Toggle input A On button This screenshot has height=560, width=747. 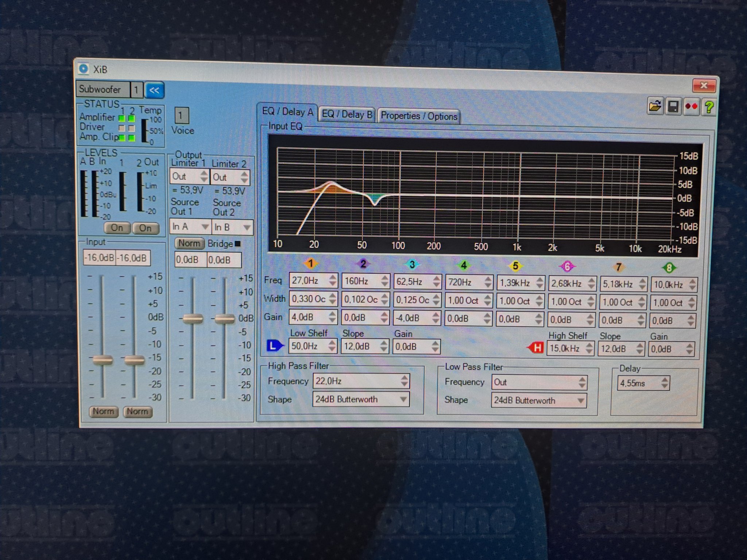pyautogui.click(x=117, y=228)
